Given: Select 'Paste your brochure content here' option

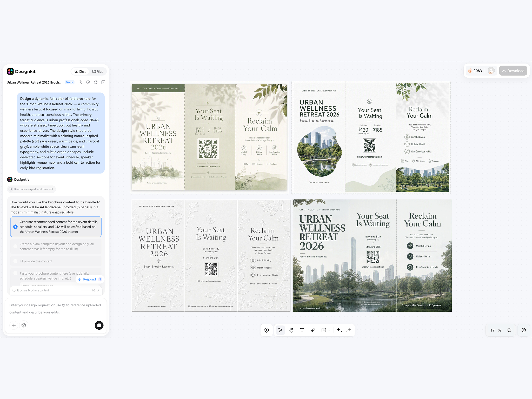Looking at the screenshot, I should [x=56, y=276].
